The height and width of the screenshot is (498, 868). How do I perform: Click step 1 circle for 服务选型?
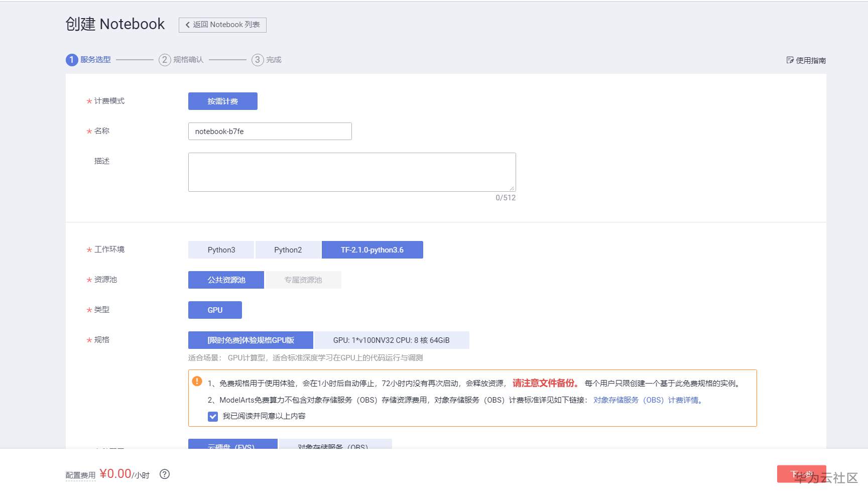(x=72, y=60)
